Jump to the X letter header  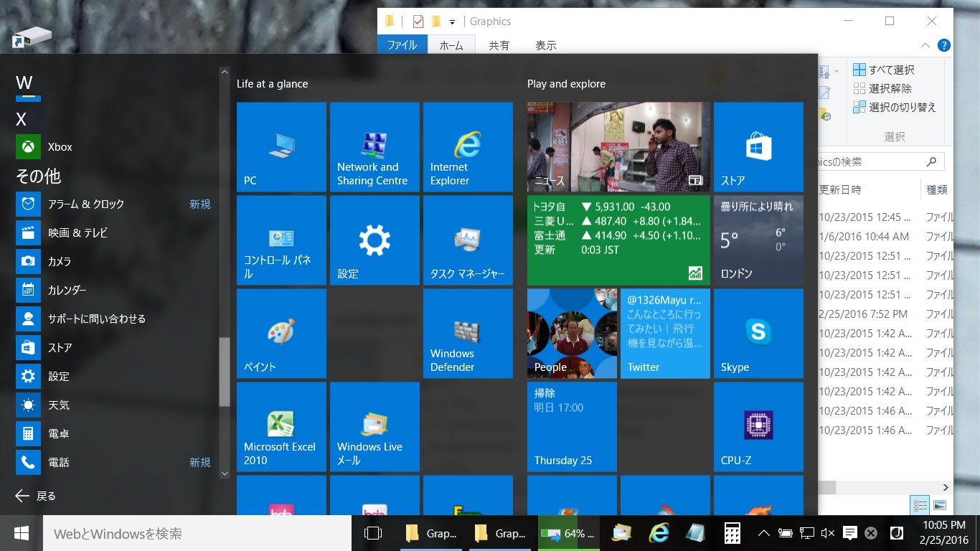point(22,119)
